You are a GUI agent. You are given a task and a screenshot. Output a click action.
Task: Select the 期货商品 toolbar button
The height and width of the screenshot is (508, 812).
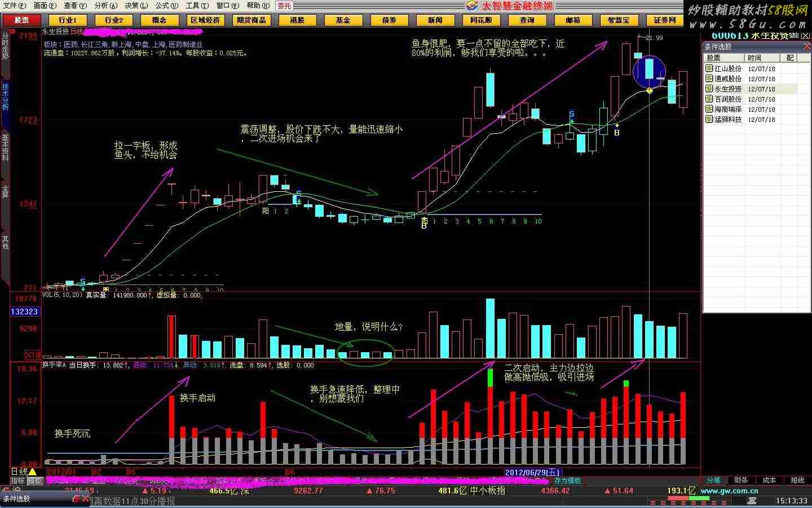tap(251, 20)
